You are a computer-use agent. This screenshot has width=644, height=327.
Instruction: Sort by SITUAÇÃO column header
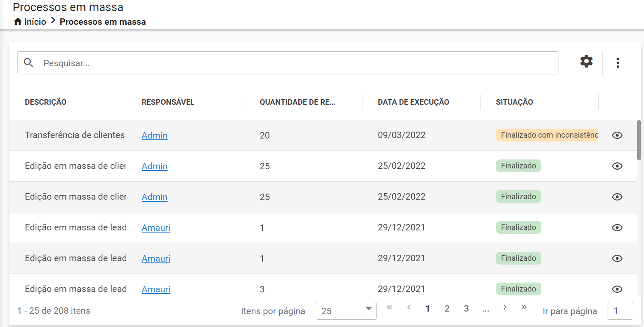[514, 102]
